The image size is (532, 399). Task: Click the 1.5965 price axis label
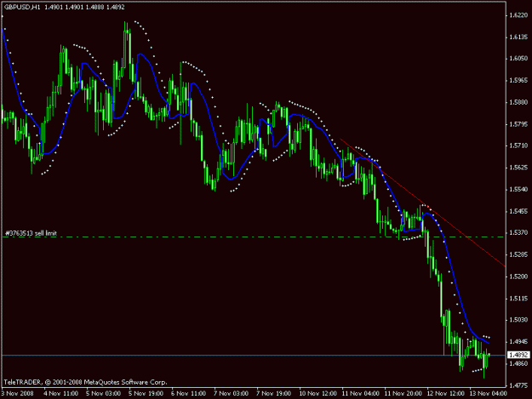518,80
